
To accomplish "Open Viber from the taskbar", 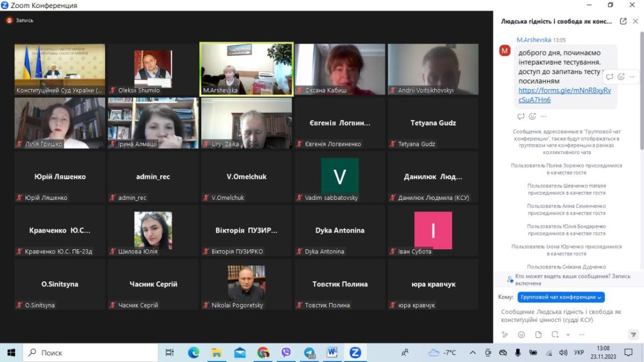I will [286, 352].
